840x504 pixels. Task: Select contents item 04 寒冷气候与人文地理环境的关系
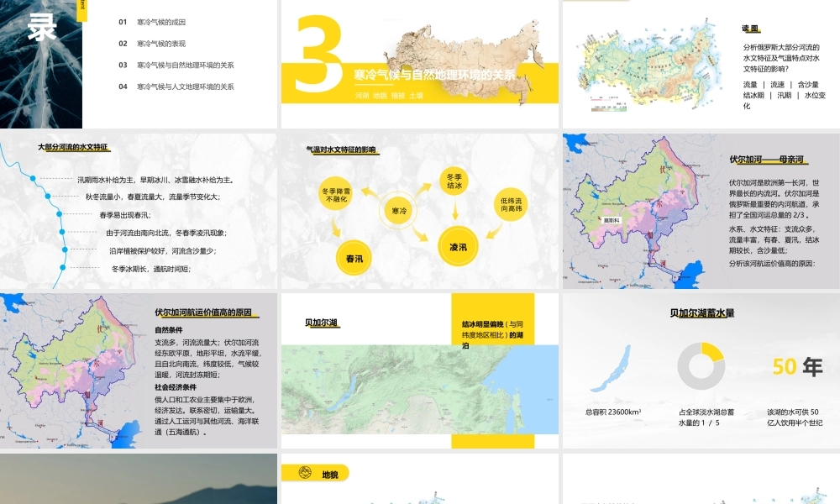click(x=185, y=87)
